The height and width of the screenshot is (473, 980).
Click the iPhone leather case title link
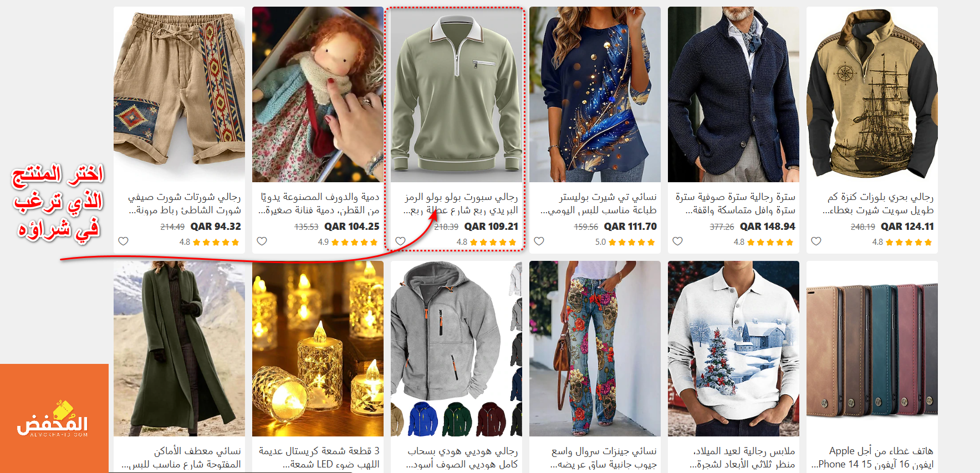click(872, 457)
